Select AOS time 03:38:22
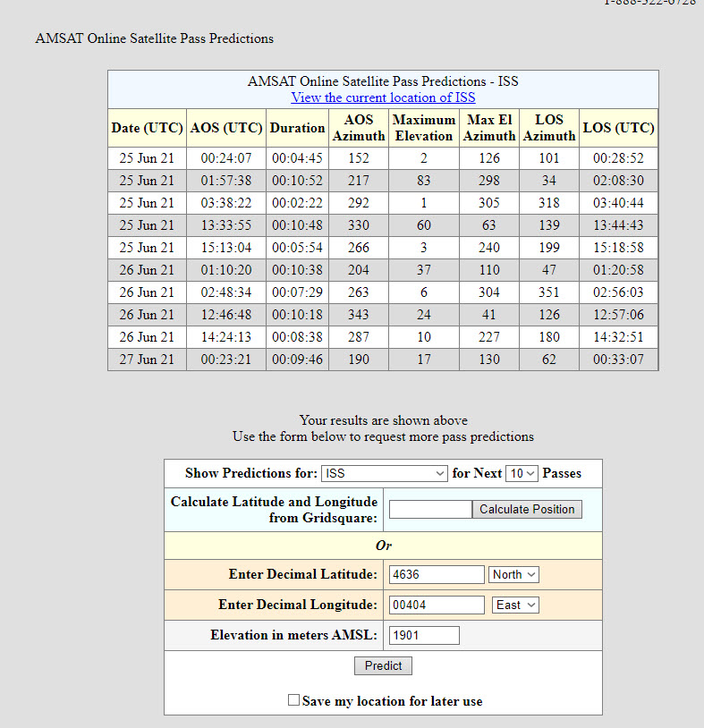The width and height of the screenshot is (704, 728). (x=226, y=203)
